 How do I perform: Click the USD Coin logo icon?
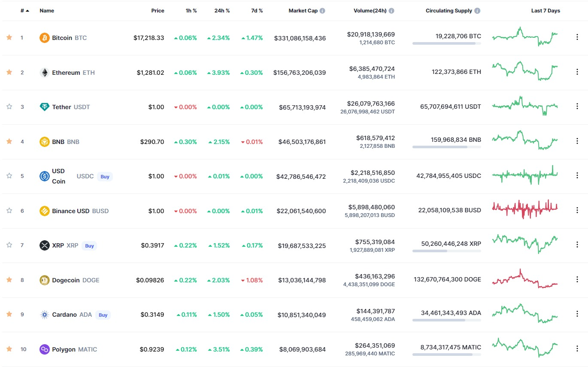coord(45,176)
